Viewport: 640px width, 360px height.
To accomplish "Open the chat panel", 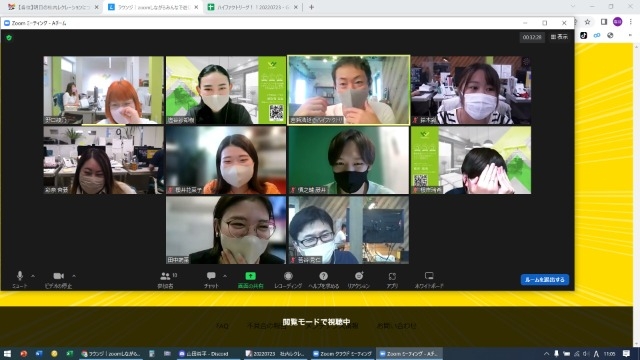I will [211, 279].
